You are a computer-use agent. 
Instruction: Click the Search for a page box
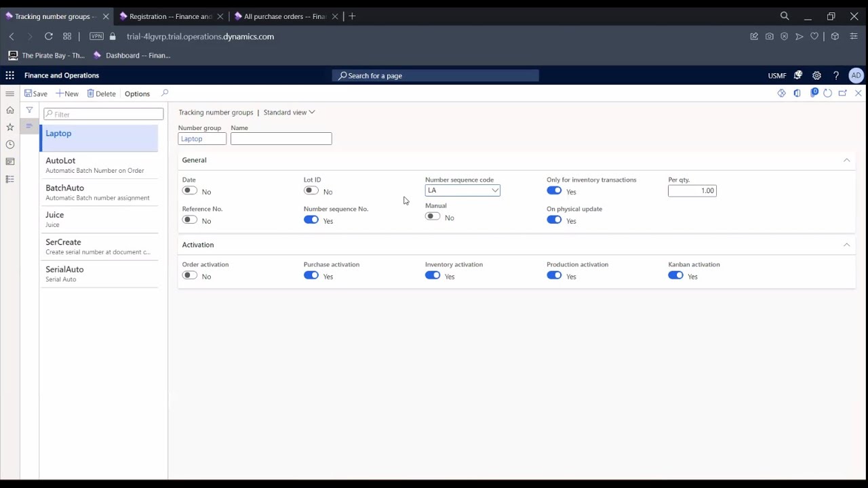pyautogui.click(x=435, y=76)
